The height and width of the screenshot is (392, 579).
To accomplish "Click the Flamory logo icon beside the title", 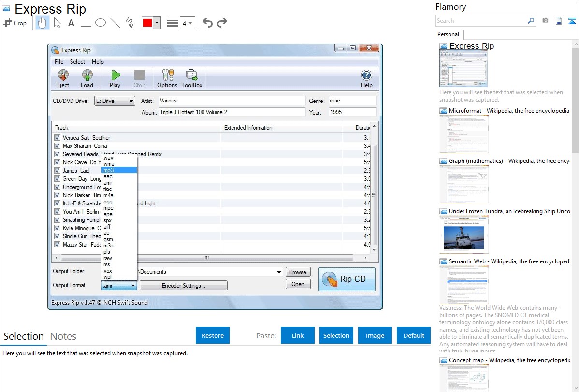I will point(6,9).
